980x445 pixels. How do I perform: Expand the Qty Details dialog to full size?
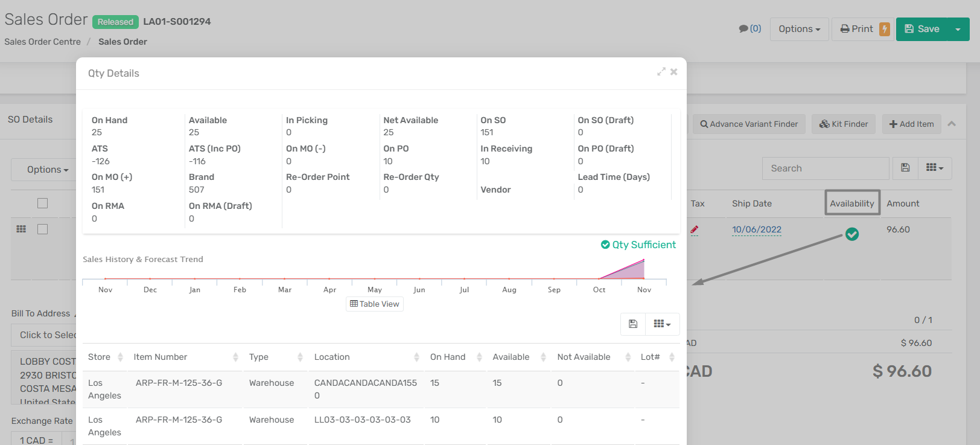point(661,71)
